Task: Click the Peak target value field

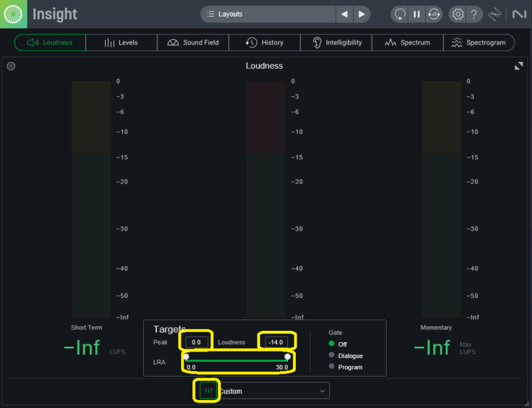Action: coord(196,342)
